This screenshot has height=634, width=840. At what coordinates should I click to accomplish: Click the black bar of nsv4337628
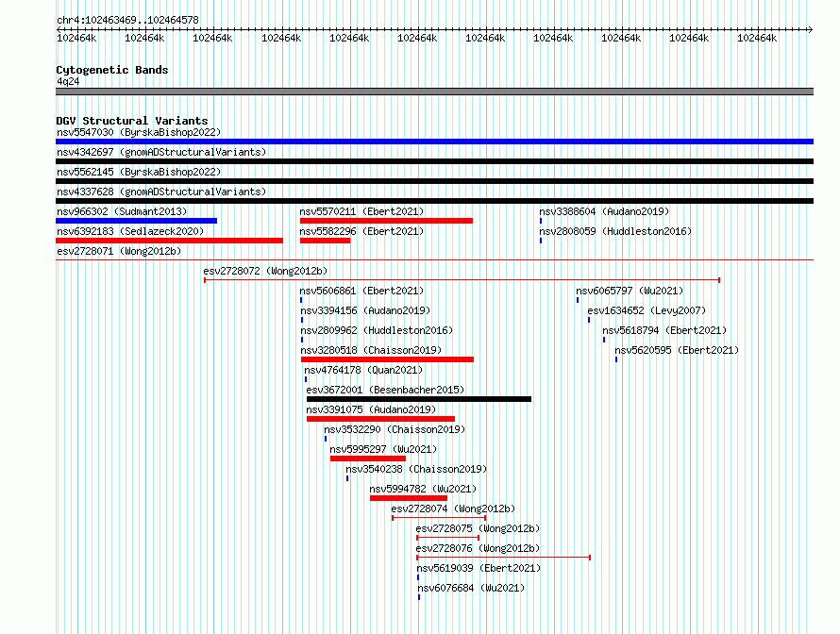[434, 201]
